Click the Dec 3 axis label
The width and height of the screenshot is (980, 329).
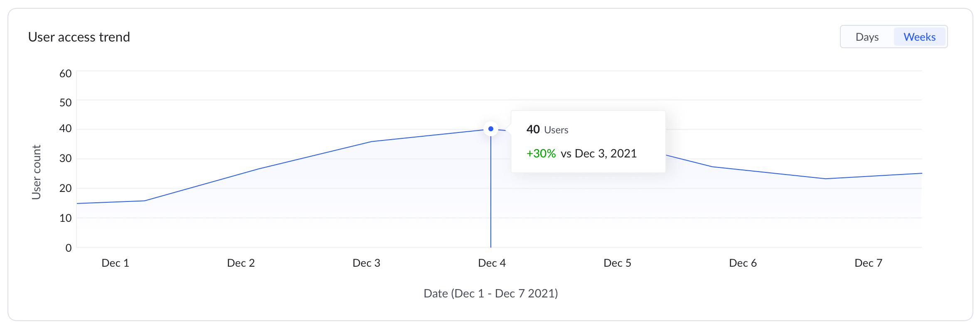click(x=366, y=263)
